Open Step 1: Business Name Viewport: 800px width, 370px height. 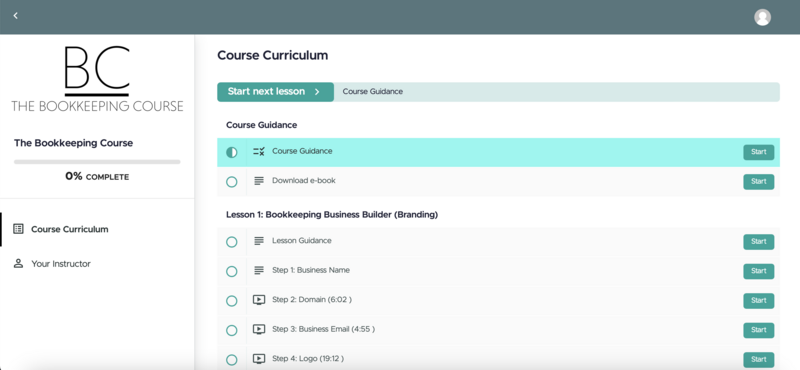[x=498, y=272]
